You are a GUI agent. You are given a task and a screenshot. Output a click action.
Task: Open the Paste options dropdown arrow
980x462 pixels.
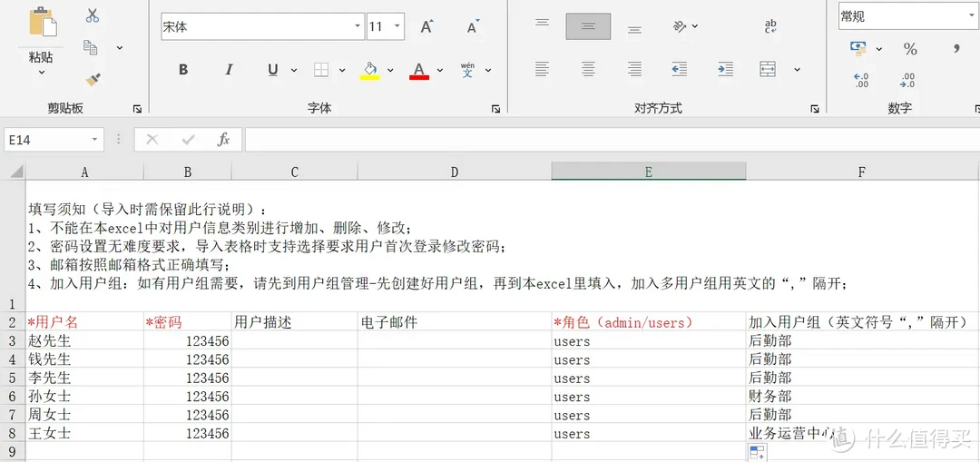point(41,73)
